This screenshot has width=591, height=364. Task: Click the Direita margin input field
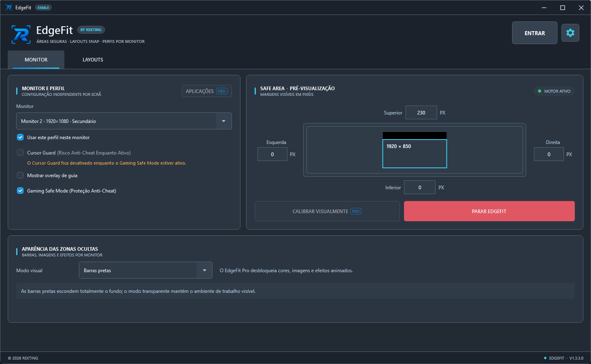pyautogui.click(x=549, y=154)
